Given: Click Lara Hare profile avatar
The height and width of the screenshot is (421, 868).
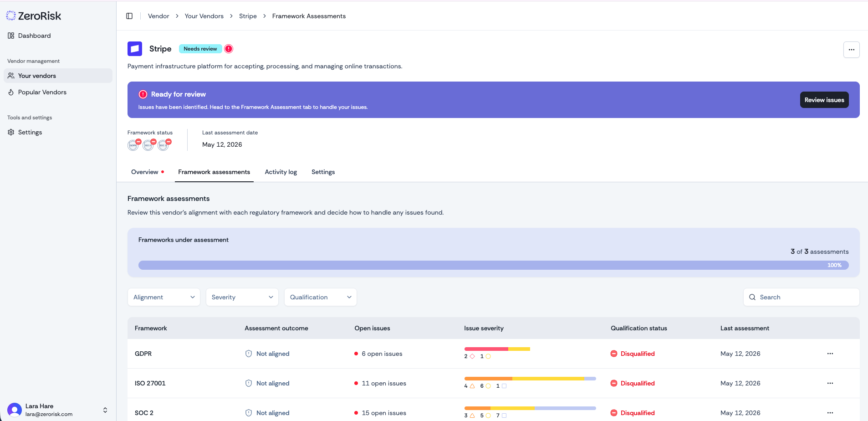Looking at the screenshot, I should tap(15, 410).
